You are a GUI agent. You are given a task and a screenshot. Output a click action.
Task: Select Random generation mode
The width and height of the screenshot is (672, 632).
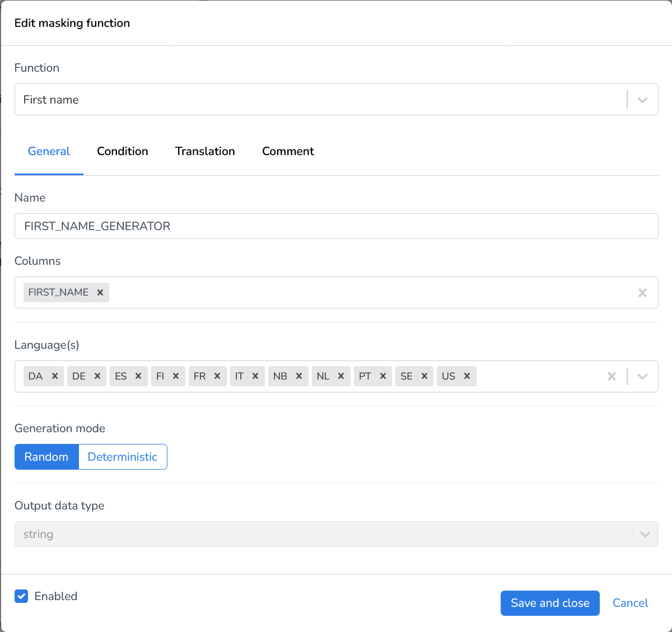point(46,456)
